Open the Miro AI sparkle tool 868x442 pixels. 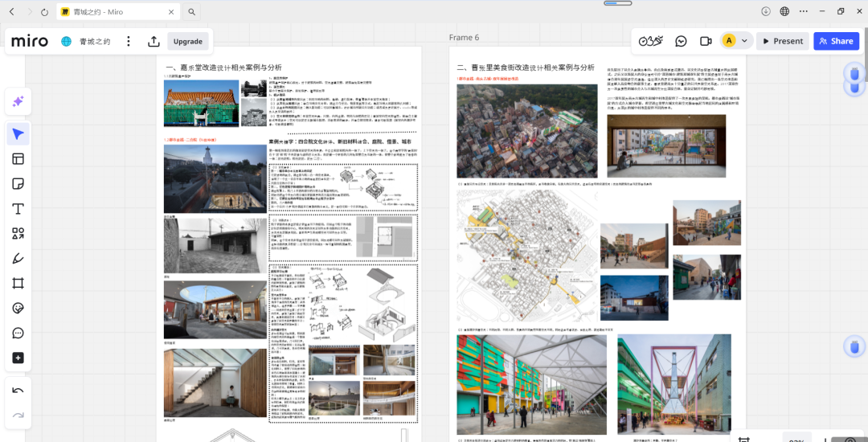click(x=18, y=101)
